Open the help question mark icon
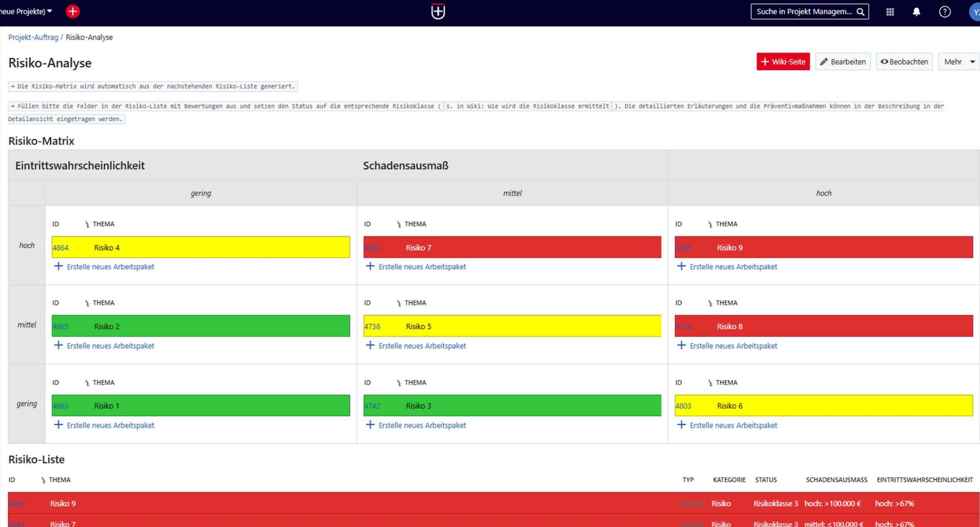The image size is (980, 527). pyautogui.click(x=945, y=12)
